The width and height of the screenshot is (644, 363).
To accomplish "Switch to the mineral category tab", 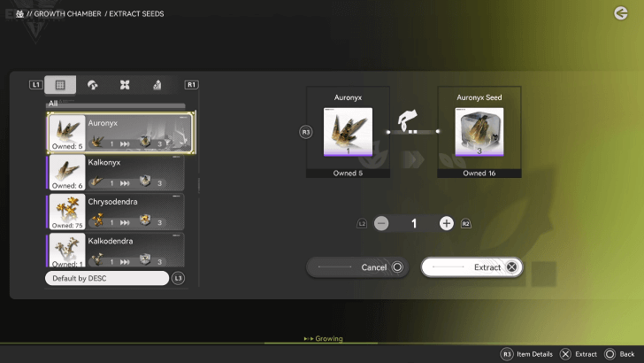I will [157, 85].
